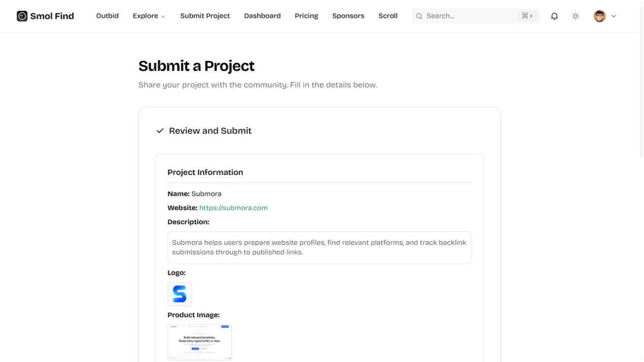
Task: Click the Submora description text box
Action: tap(319, 247)
